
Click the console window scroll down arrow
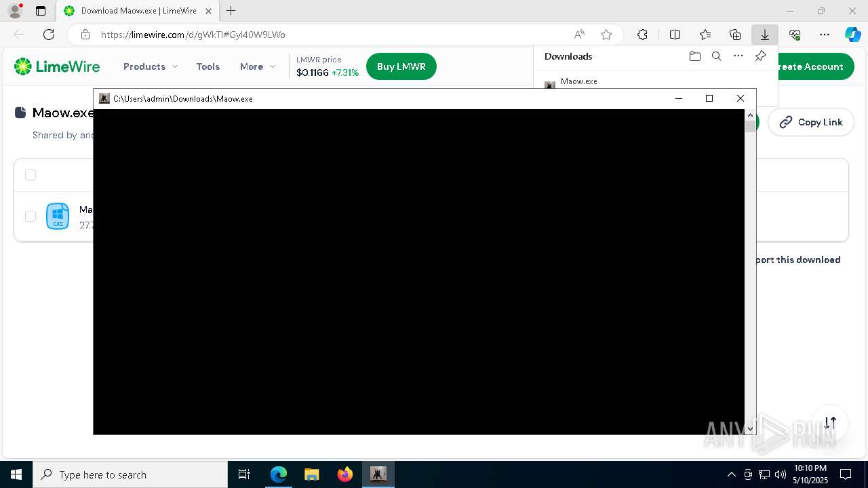pyautogui.click(x=750, y=428)
